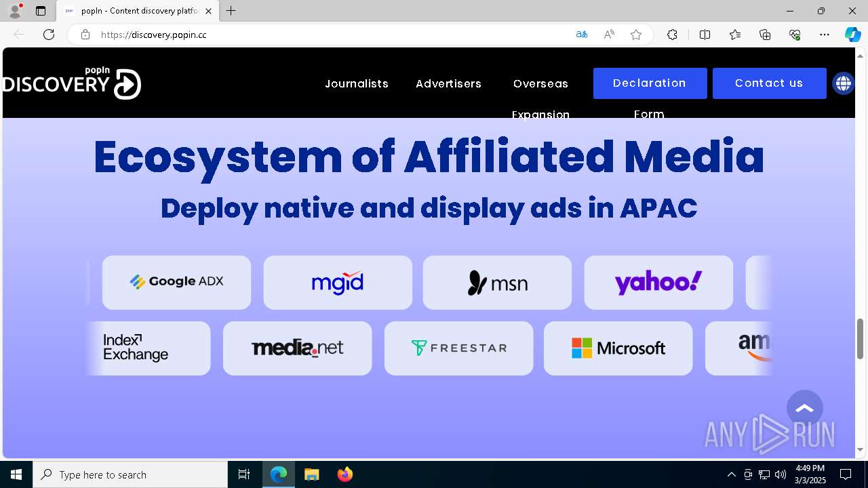
Task: Show hidden system tray icons
Action: 731,474
